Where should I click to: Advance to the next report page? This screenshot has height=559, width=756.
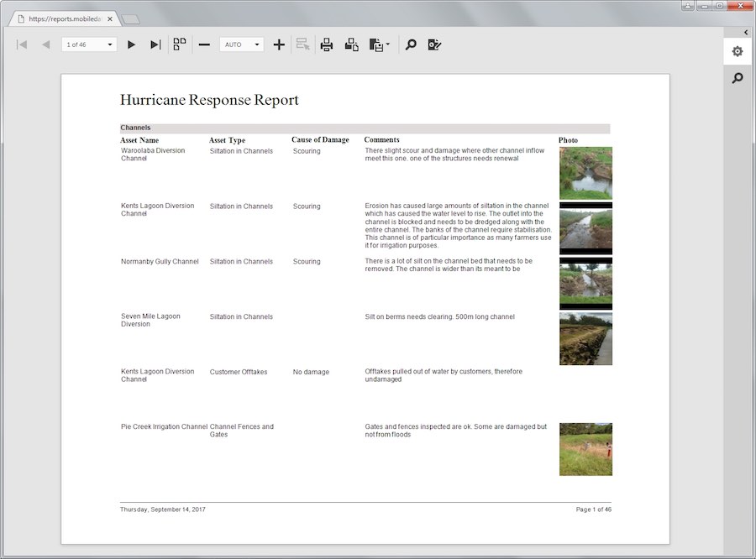[x=131, y=44]
